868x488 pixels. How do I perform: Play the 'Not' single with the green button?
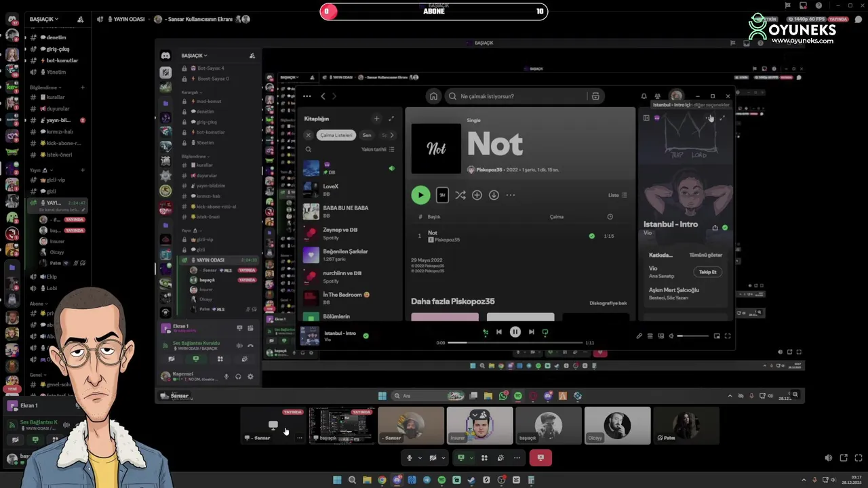tap(420, 195)
